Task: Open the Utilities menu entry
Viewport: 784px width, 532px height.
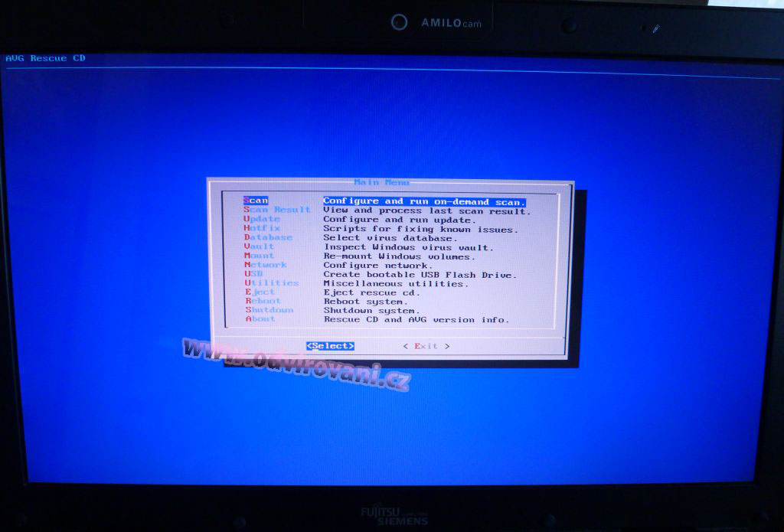Action: (272, 282)
